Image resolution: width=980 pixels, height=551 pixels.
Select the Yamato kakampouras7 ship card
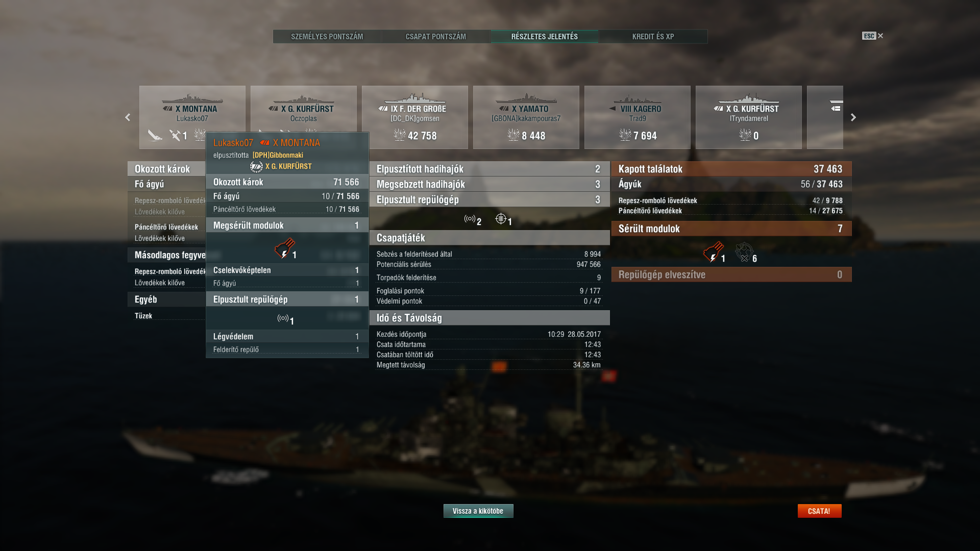tap(526, 117)
